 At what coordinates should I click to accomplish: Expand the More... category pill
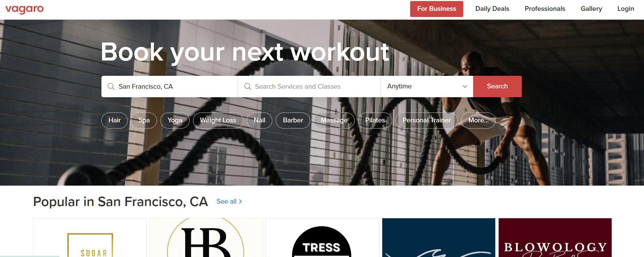tap(478, 120)
